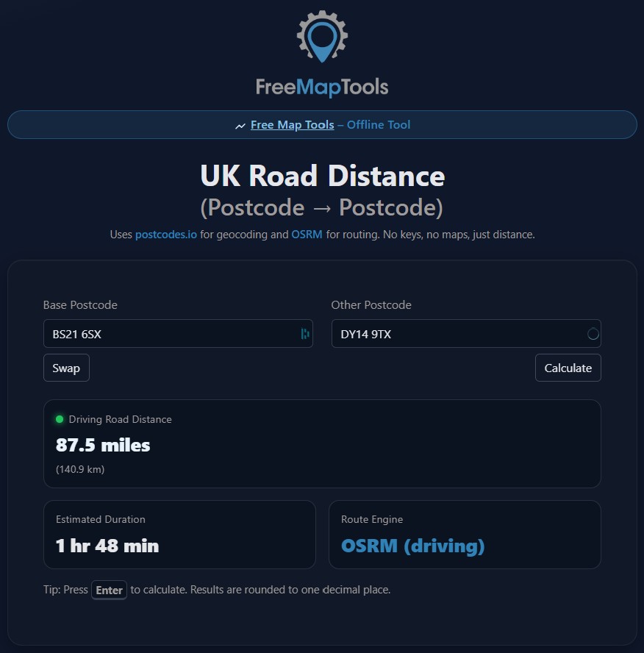Click the Offline Tool text in the banner

coord(378,124)
